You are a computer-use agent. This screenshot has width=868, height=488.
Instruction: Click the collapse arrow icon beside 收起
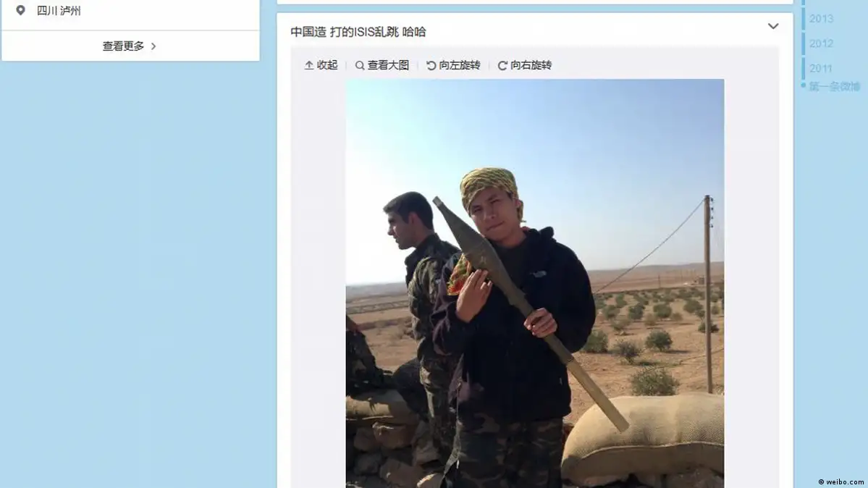(x=309, y=65)
